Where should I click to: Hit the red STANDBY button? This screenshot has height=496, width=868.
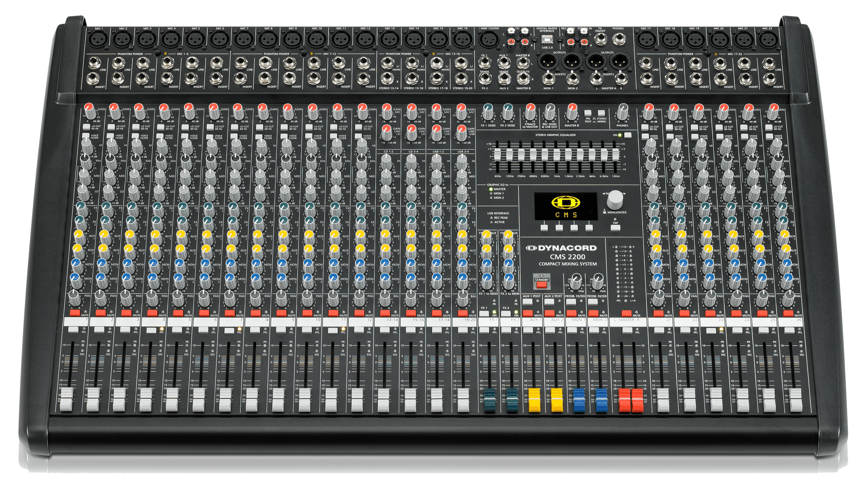click(x=541, y=285)
